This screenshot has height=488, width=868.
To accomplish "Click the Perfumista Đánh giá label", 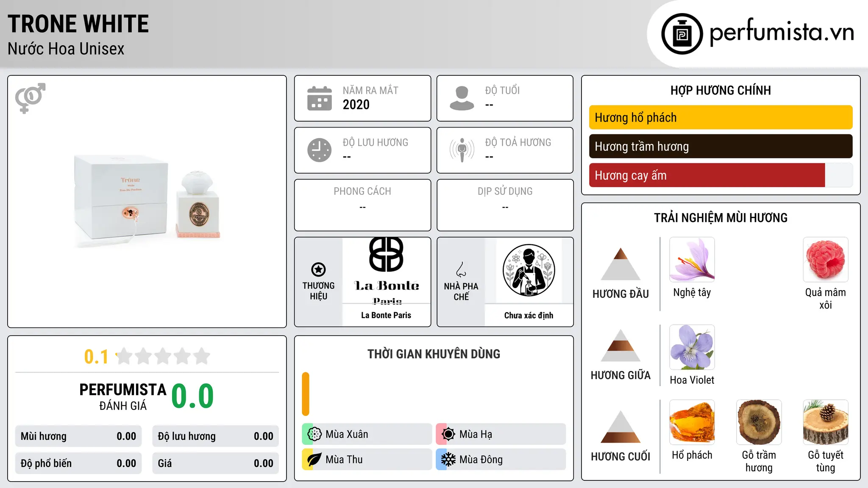I will click(123, 396).
